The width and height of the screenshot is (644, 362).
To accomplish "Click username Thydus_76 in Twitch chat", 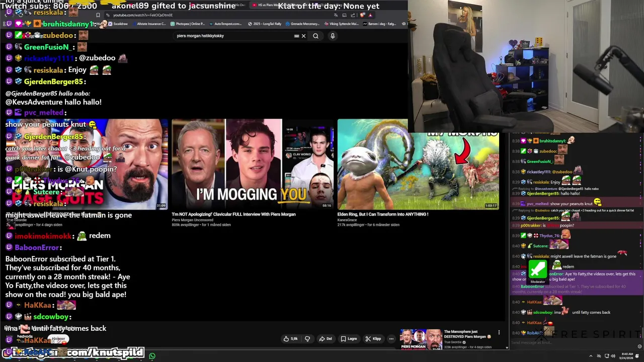I will (x=549, y=236).
